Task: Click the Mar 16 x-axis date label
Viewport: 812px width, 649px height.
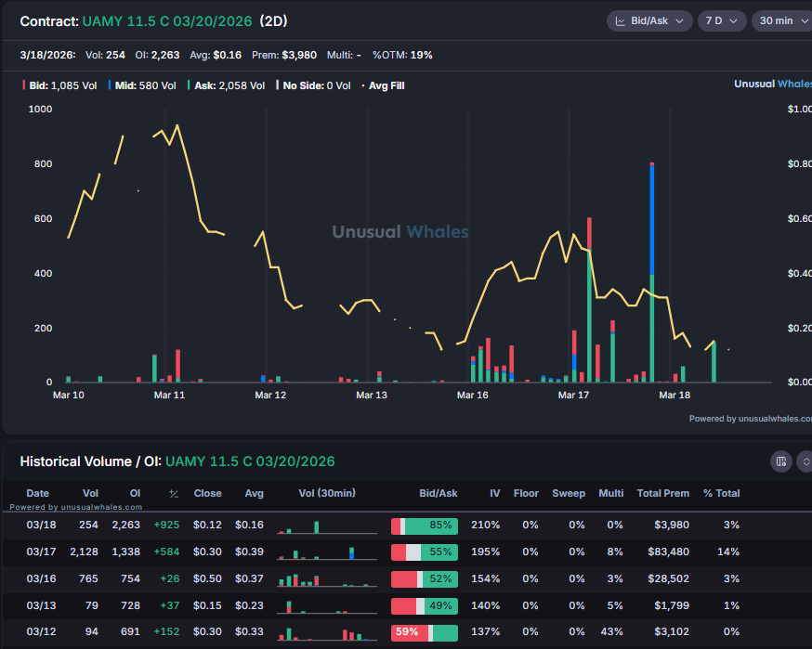Action: point(472,395)
